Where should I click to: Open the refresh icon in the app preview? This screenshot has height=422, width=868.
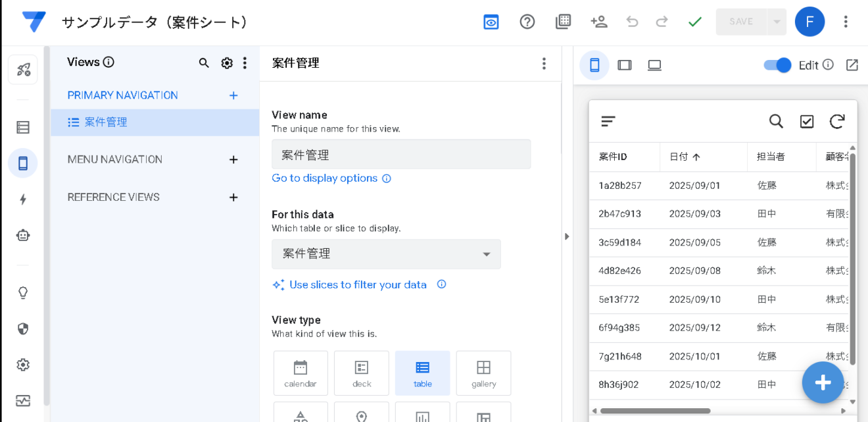pyautogui.click(x=836, y=121)
